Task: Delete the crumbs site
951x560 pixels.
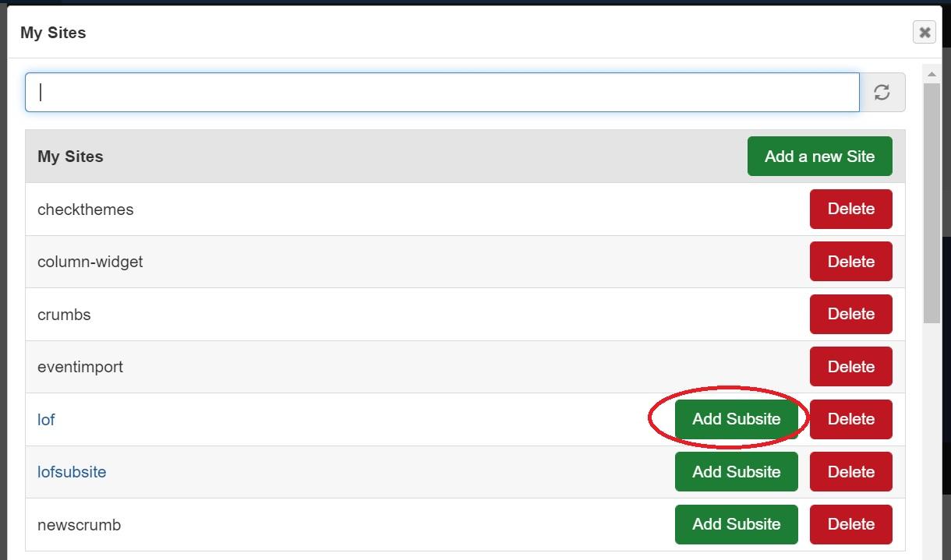Action: 851,314
